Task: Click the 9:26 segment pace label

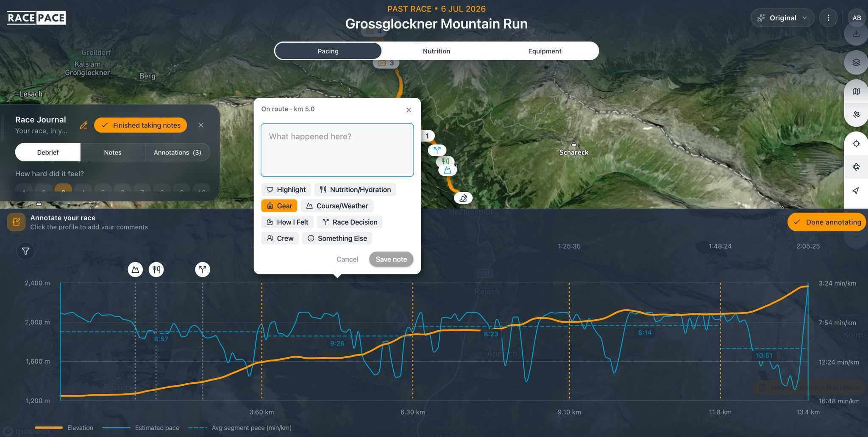Action: [x=337, y=343]
